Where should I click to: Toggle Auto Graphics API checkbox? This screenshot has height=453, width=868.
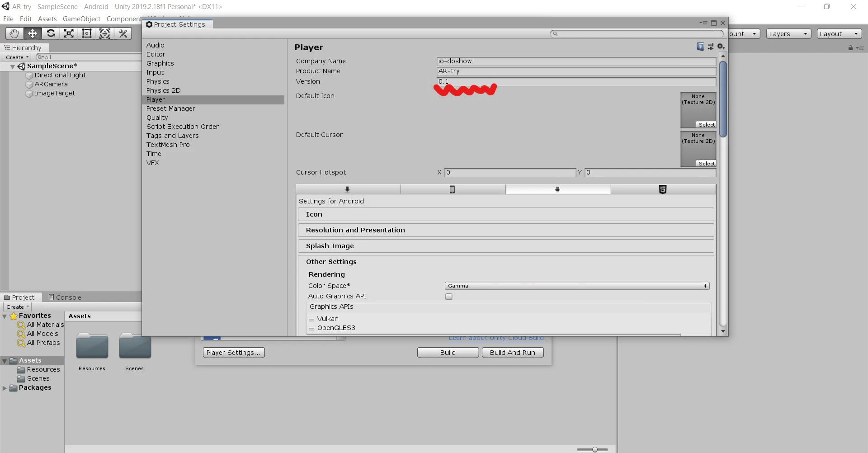click(449, 297)
